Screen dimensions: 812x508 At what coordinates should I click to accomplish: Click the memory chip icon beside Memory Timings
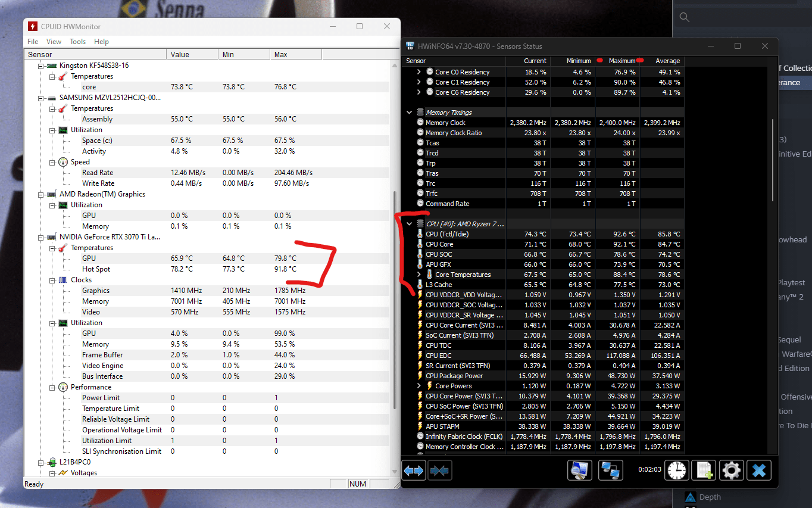tap(420, 112)
